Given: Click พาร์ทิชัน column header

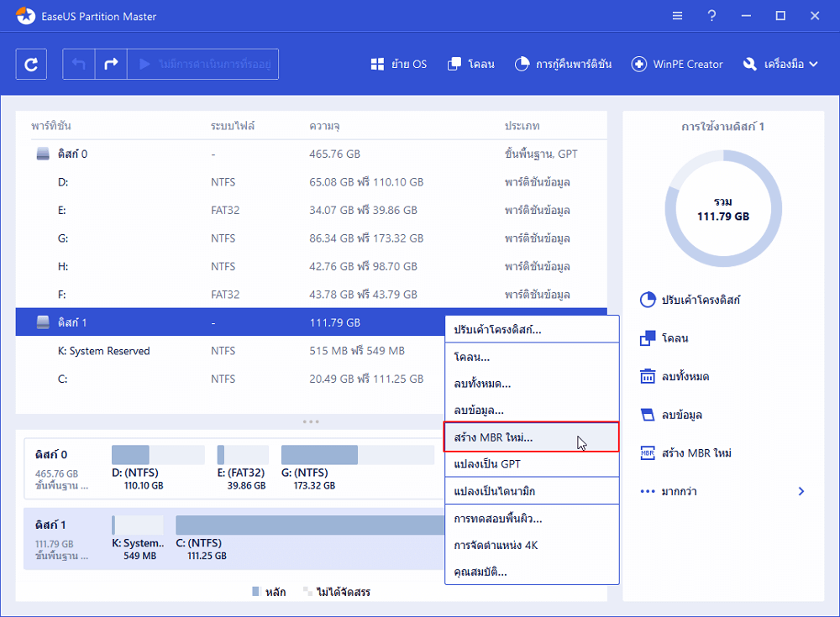Looking at the screenshot, I should pos(51,126).
